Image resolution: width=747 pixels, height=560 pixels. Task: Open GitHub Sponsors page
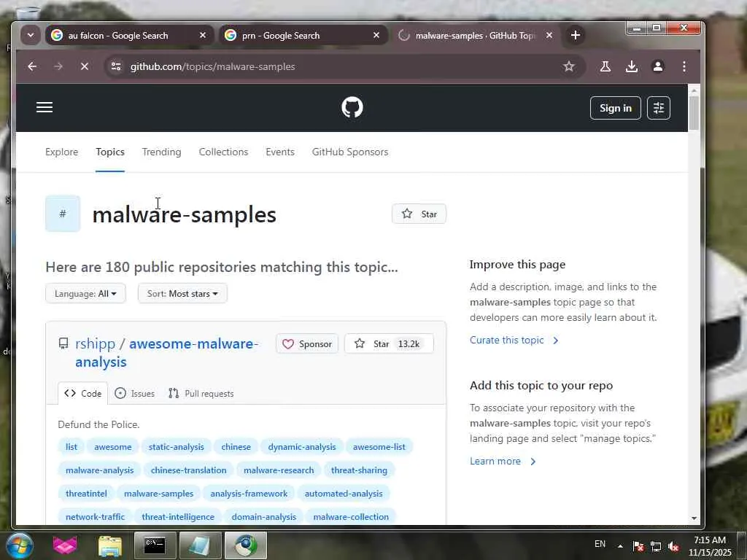pos(350,152)
